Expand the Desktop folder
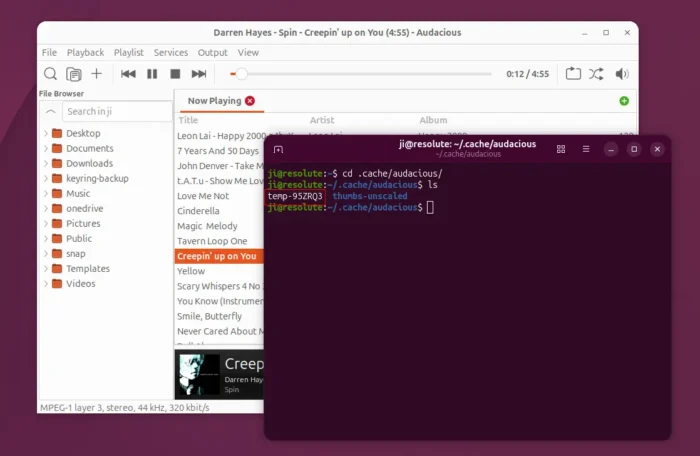The width and height of the screenshot is (700, 456). (46, 133)
